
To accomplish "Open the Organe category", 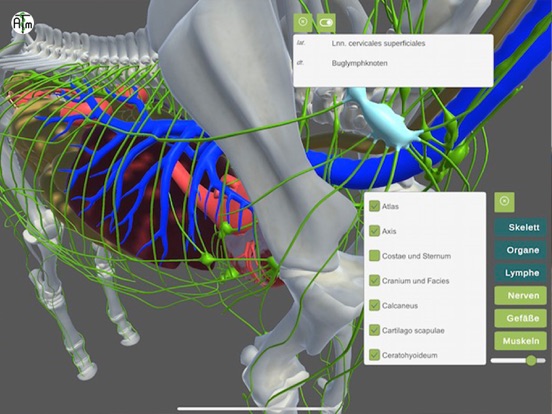I will point(520,250).
